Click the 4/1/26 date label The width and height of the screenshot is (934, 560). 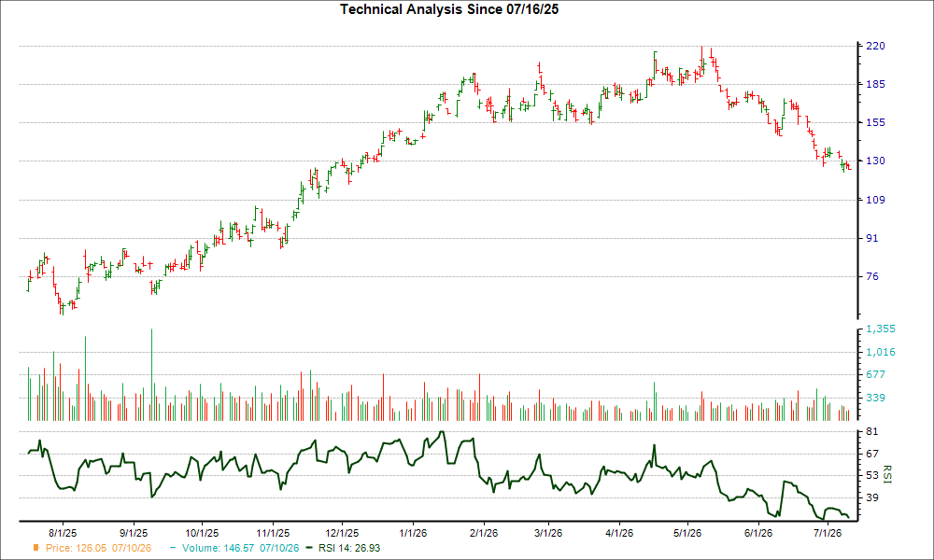click(619, 533)
